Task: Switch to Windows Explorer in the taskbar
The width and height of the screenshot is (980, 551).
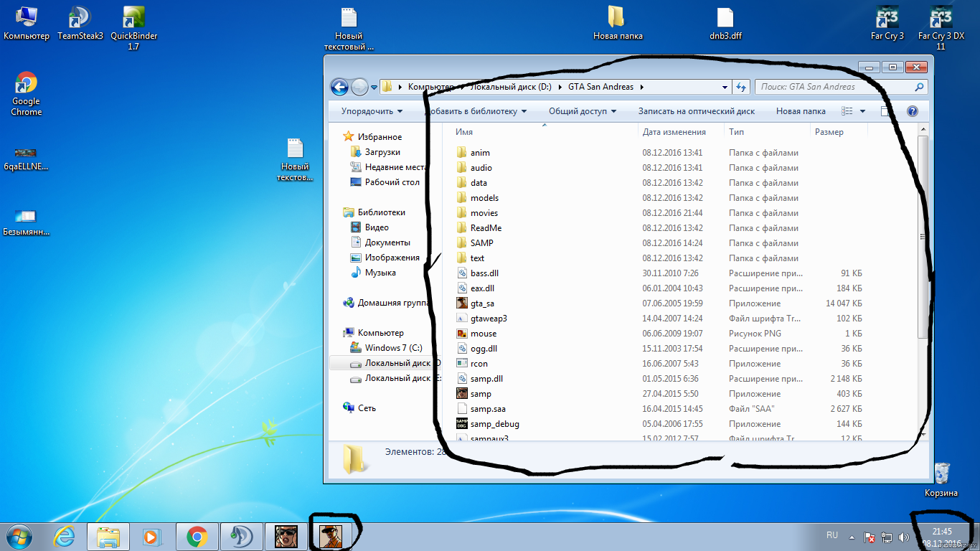Action: [108, 536]
